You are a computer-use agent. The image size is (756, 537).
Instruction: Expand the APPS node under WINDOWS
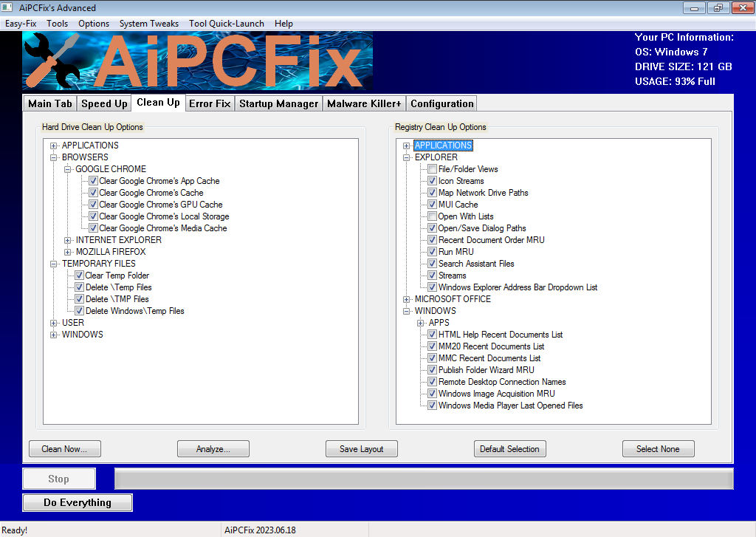tap(420, 323)
